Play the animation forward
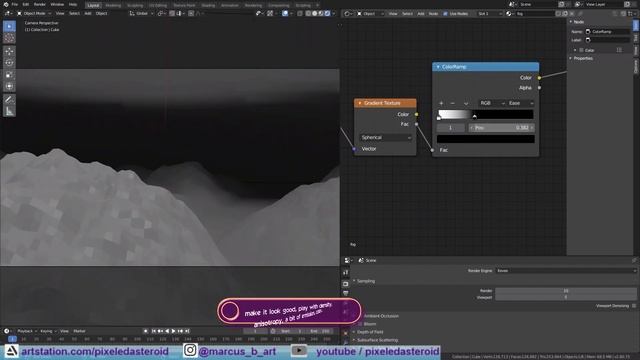 pos(173,331)
